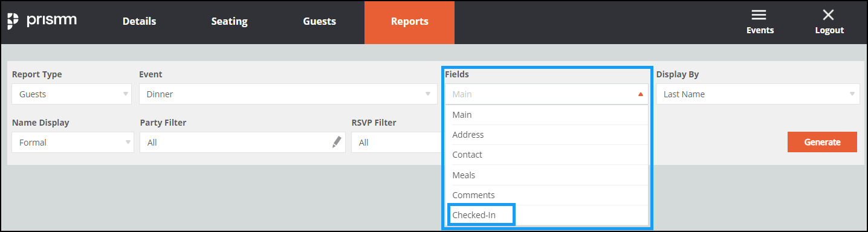Select Meals from the Fields options
Image resolution: width=868 pixels, height=232 pixels.
click(x=547, y=175)
